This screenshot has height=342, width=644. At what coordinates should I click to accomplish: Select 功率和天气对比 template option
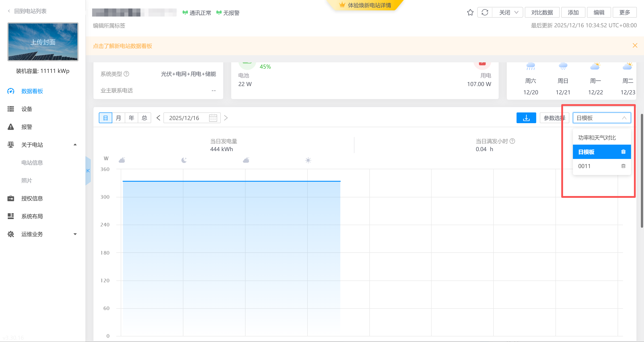[597, 137]
